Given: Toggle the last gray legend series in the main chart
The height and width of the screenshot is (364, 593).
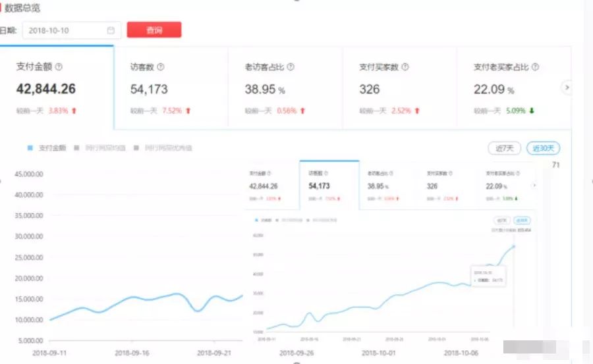Looking at the screenshot, I should 163,148.
